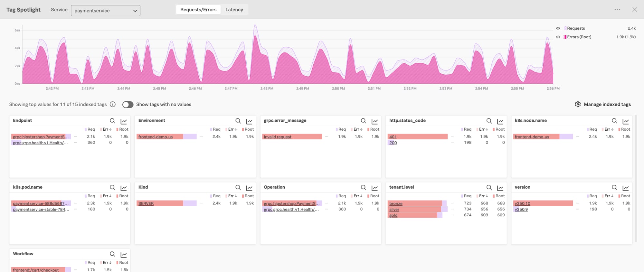
Task: Open chart view for Endpoint card
Action: [124, 121]
